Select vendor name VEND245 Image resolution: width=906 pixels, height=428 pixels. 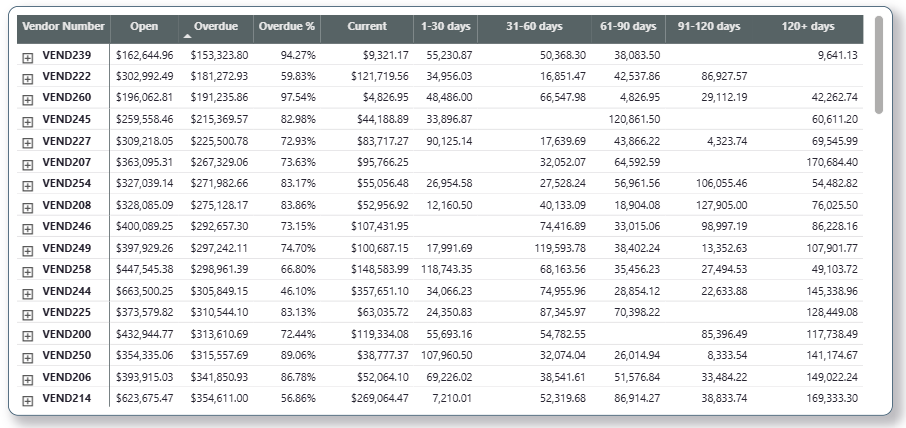pyautogui.click(x=66, y=120)
